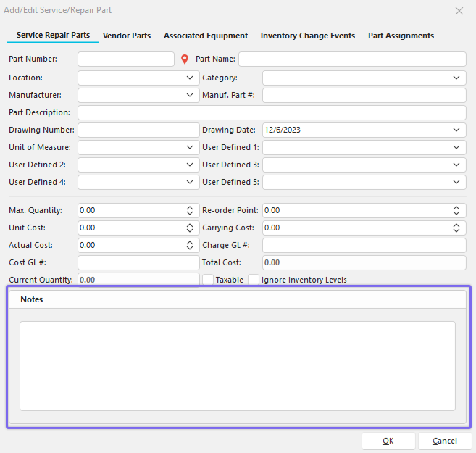Open the Category dropdown list

point(456,78)
